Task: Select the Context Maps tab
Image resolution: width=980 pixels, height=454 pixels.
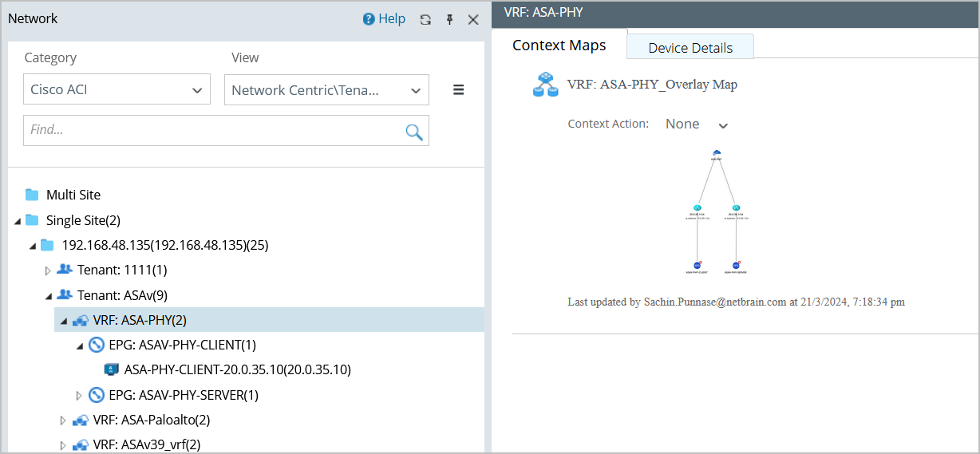Action: point(559,45)
